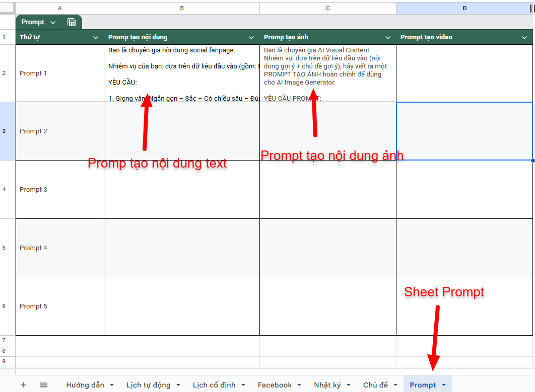Open the Lịch cố định sheet tab
This screenshot has height=392, width=535.
214,385
